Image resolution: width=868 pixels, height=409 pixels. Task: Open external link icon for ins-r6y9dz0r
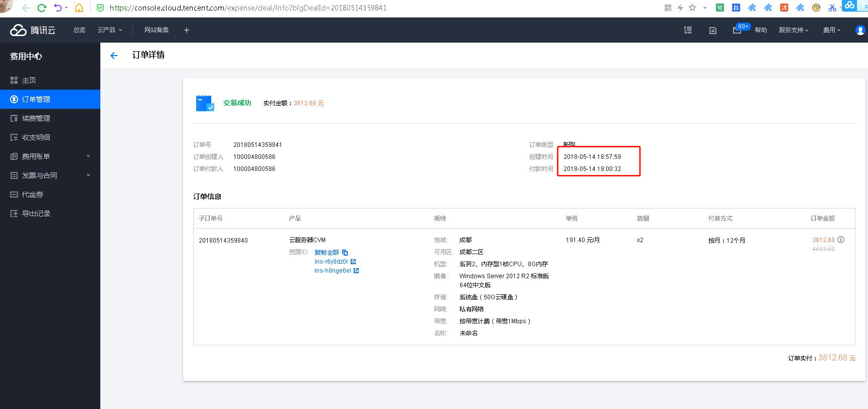pyautogui.click(x=353, y=262)
